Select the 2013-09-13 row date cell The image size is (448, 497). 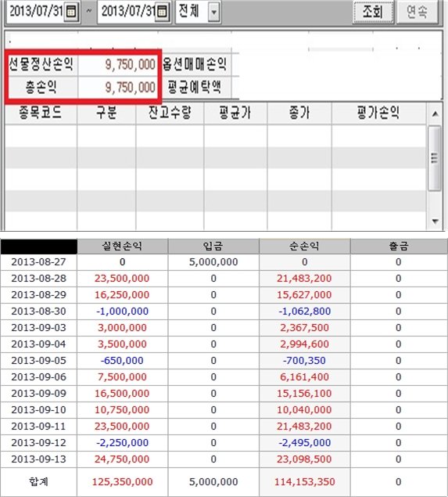click(x=39, y=459)
